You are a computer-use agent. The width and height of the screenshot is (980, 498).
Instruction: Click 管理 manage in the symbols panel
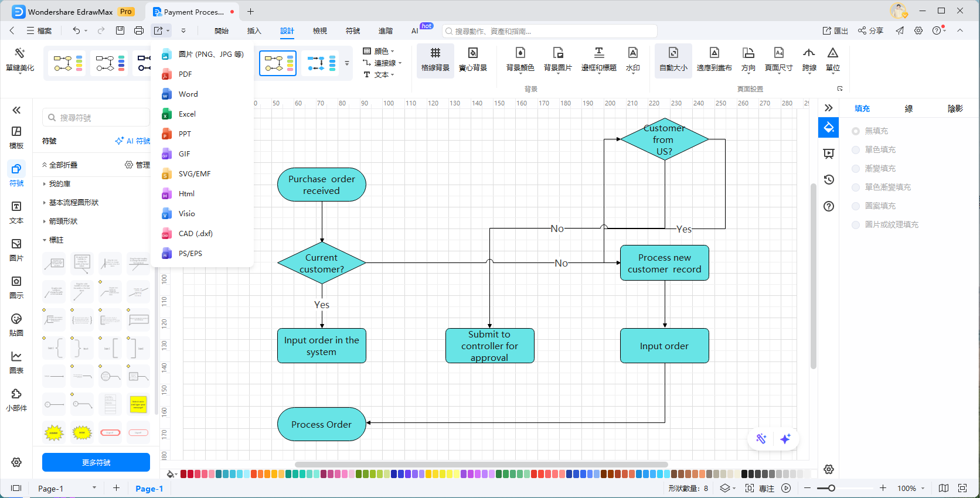[138, 165]
